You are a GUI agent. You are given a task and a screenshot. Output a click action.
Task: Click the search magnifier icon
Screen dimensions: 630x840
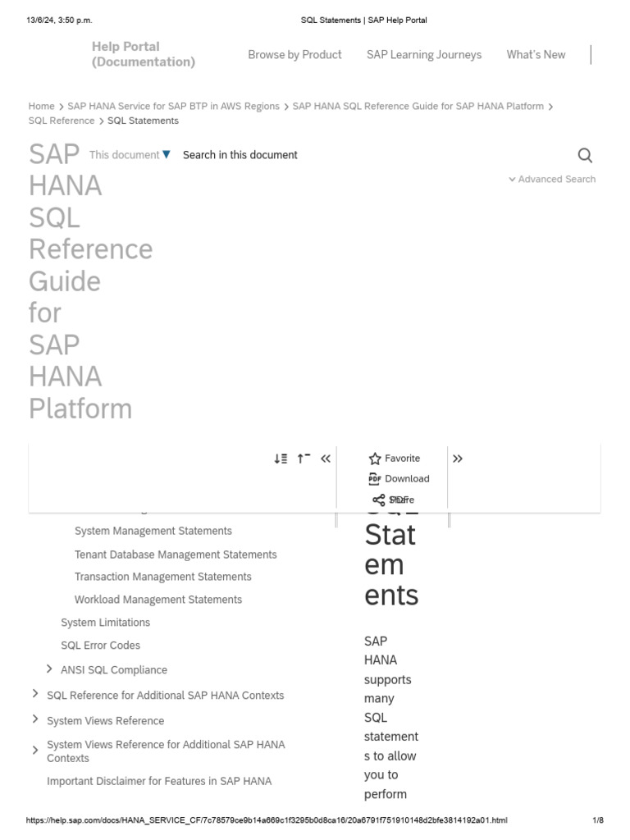(585, 155)
